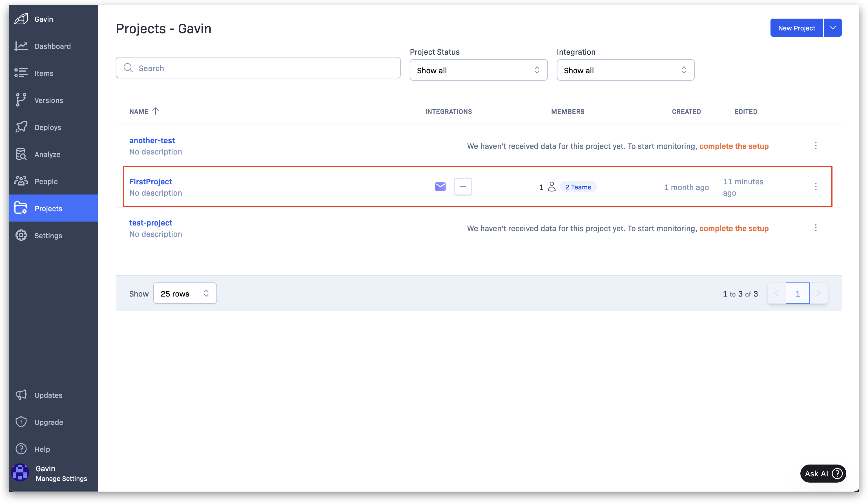Open three-dot menu for test-project row

815,228
